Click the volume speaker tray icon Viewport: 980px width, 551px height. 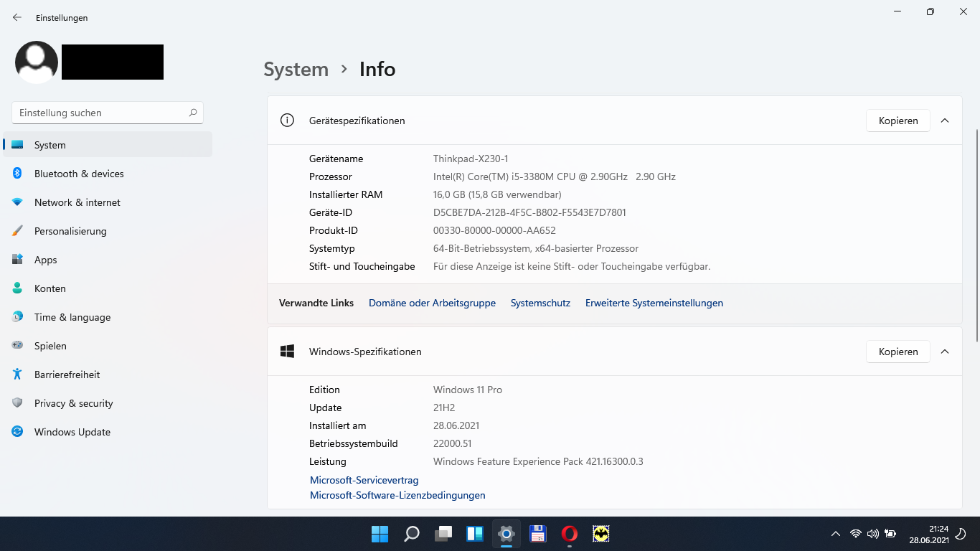pos(872,534)
